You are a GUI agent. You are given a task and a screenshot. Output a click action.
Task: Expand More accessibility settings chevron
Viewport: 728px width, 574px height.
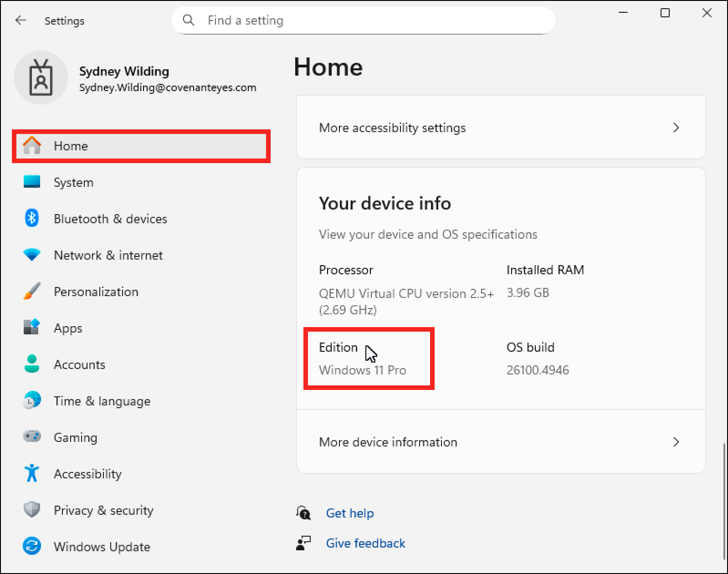click(x=676, y=128)
